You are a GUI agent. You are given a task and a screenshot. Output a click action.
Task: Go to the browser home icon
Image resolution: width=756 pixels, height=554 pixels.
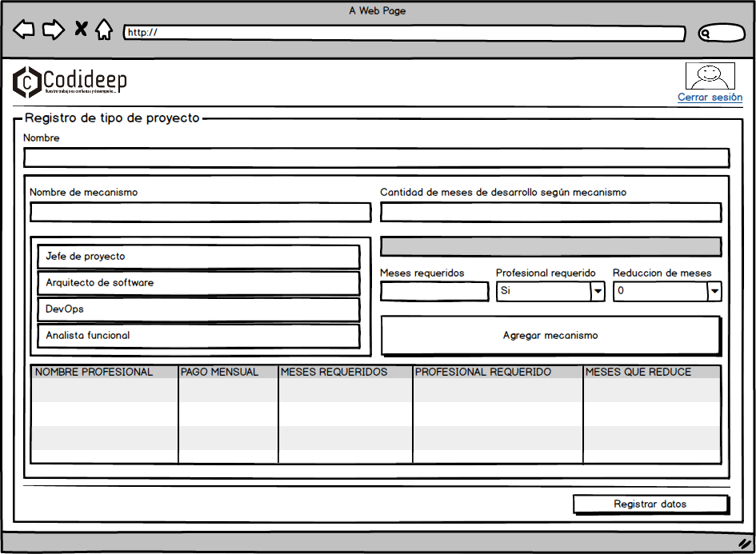tap(103, 30)
